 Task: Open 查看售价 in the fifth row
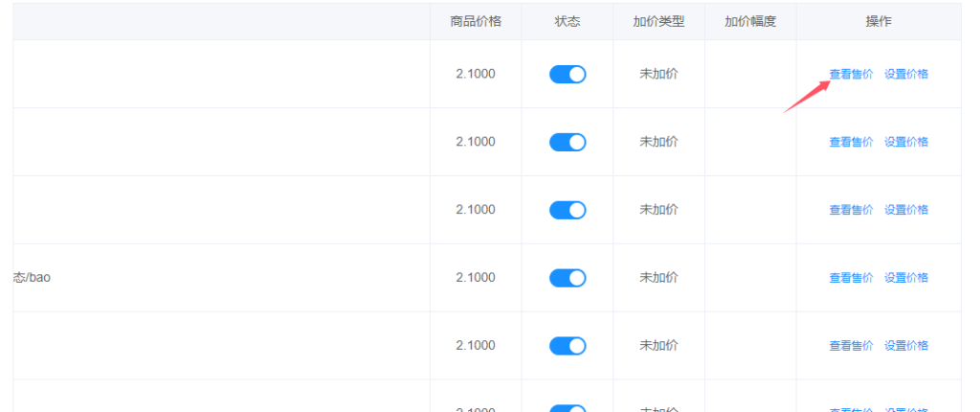coord(851,346)
